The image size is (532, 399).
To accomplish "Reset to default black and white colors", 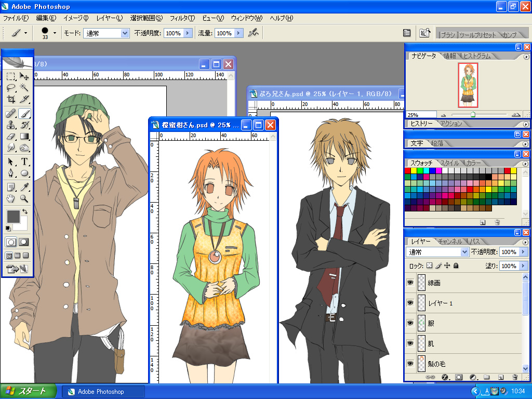I will [x=8, y=229].
